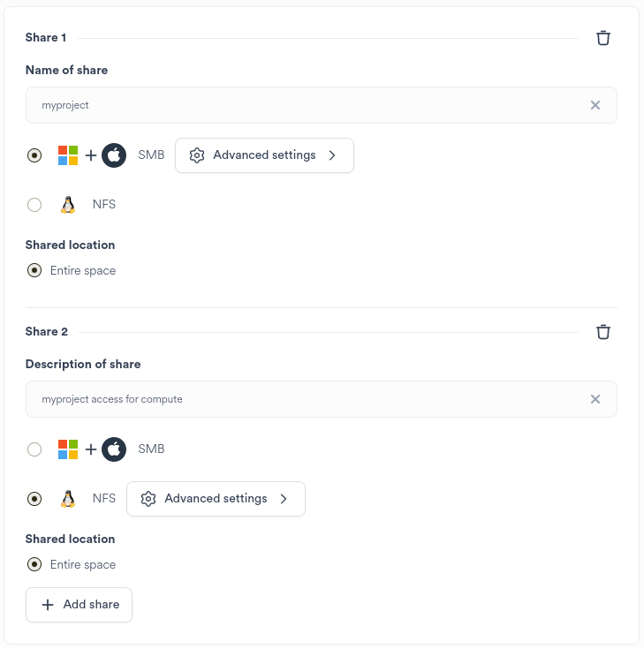
Task: Click the Linux penguin icon in Share 2
Action: [x=68, y=499]
